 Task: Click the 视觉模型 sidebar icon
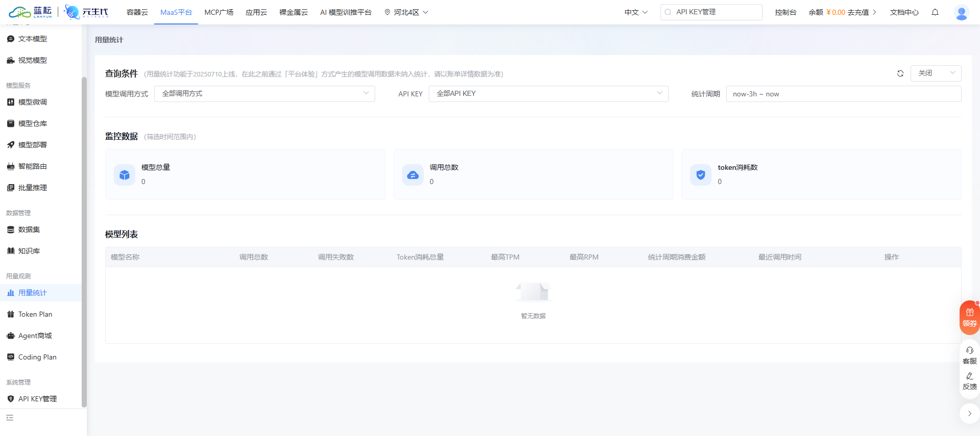[x=11, y=60]
